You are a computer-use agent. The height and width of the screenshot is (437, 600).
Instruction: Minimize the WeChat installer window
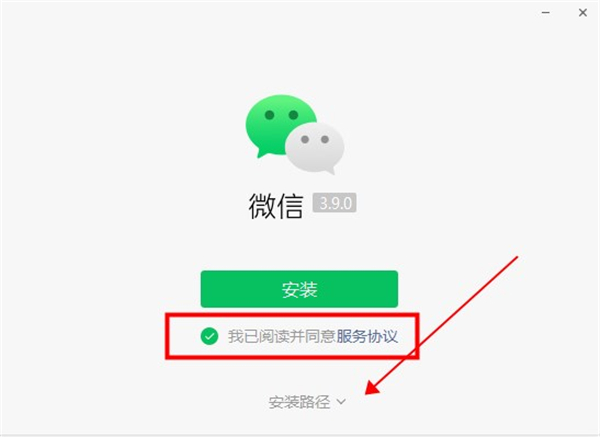(546, 13)
